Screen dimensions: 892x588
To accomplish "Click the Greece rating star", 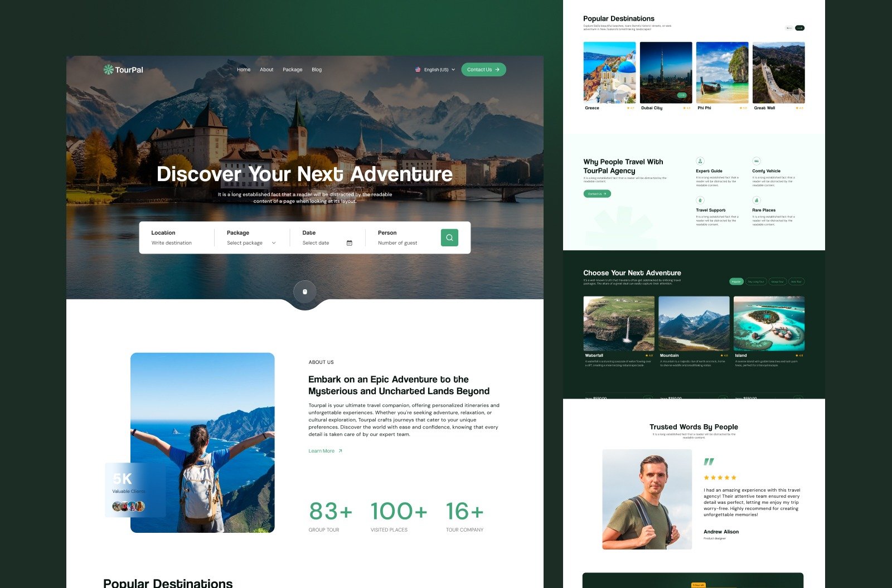I will point(629,108).
